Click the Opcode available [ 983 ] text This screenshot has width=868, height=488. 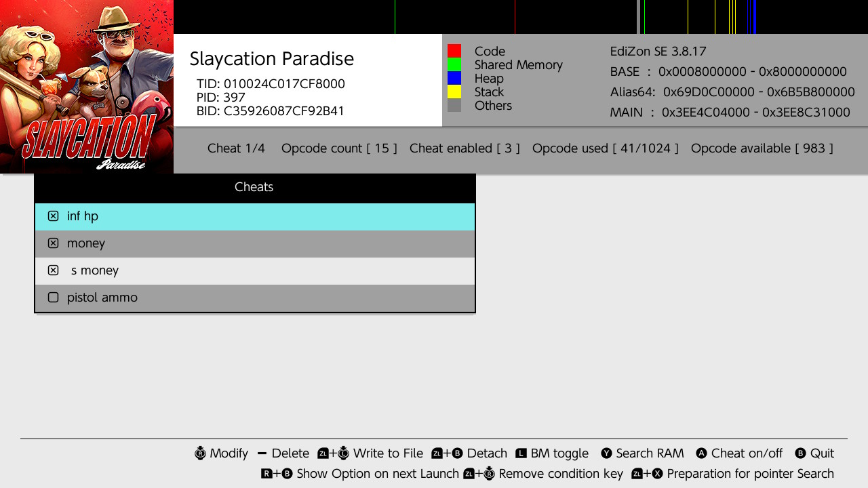pyautogui.click(x=762, y=148)
